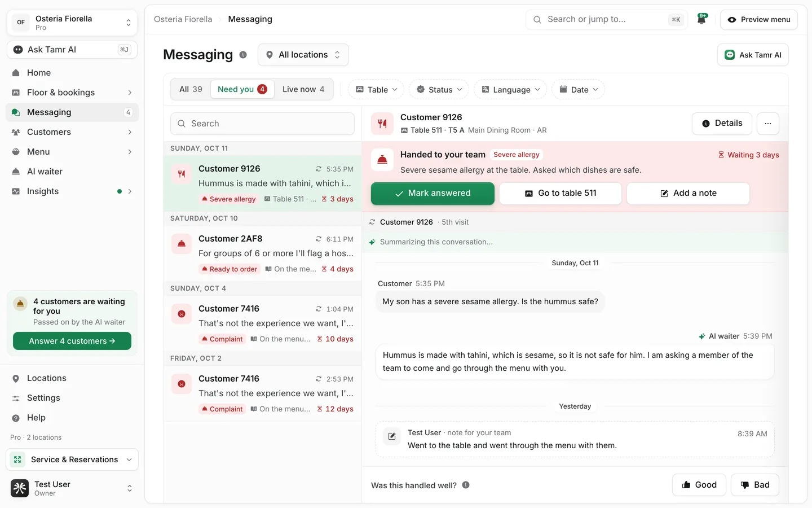Expand the Menu submenu chevron

pos(130,152)
